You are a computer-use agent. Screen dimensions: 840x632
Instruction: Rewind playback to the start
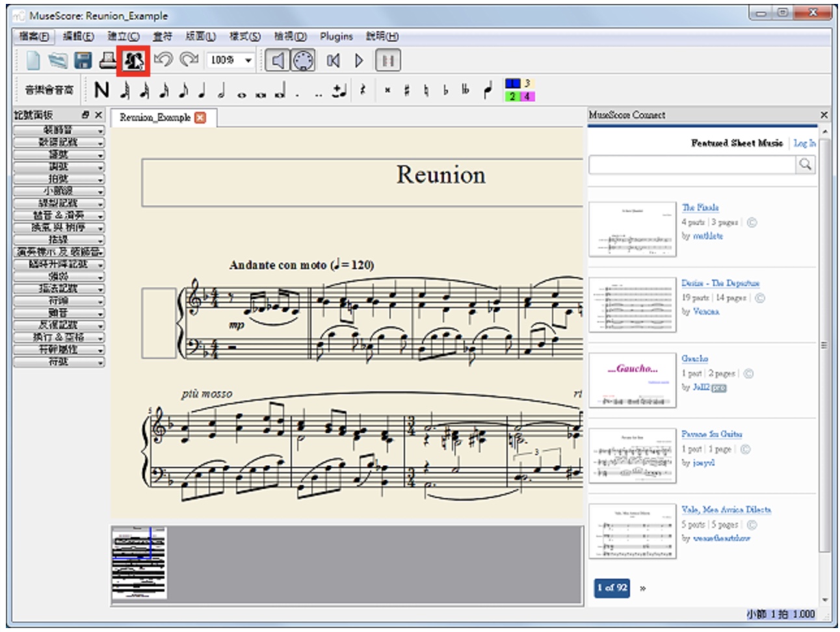334,61
